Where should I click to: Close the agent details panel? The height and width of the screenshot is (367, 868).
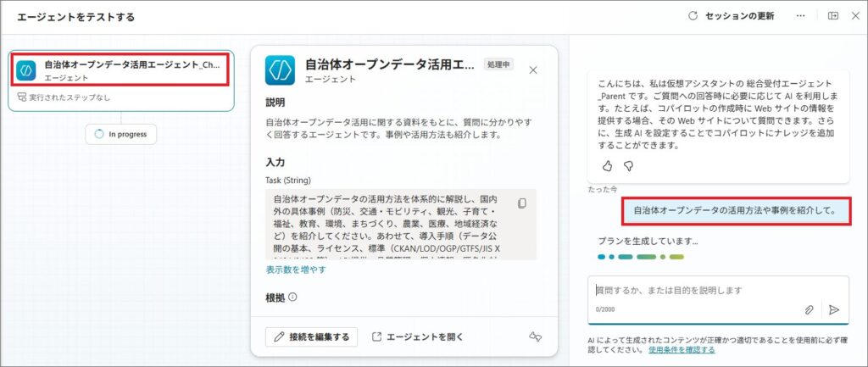[x=533, y=70]
